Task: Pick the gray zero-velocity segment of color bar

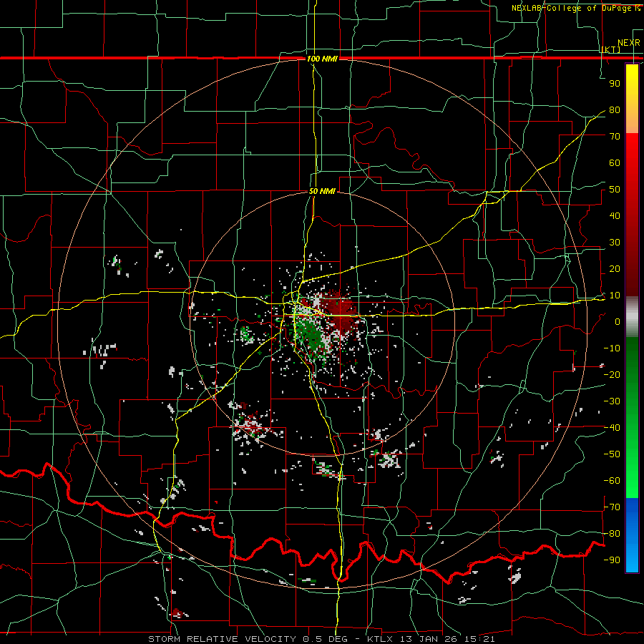Action: click(632, 317)
